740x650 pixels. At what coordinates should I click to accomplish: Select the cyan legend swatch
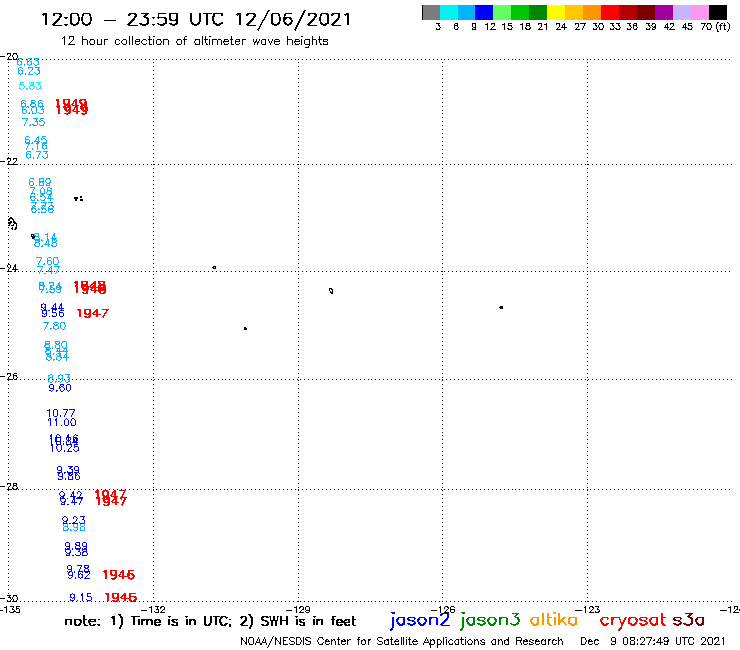coord(448,12)
